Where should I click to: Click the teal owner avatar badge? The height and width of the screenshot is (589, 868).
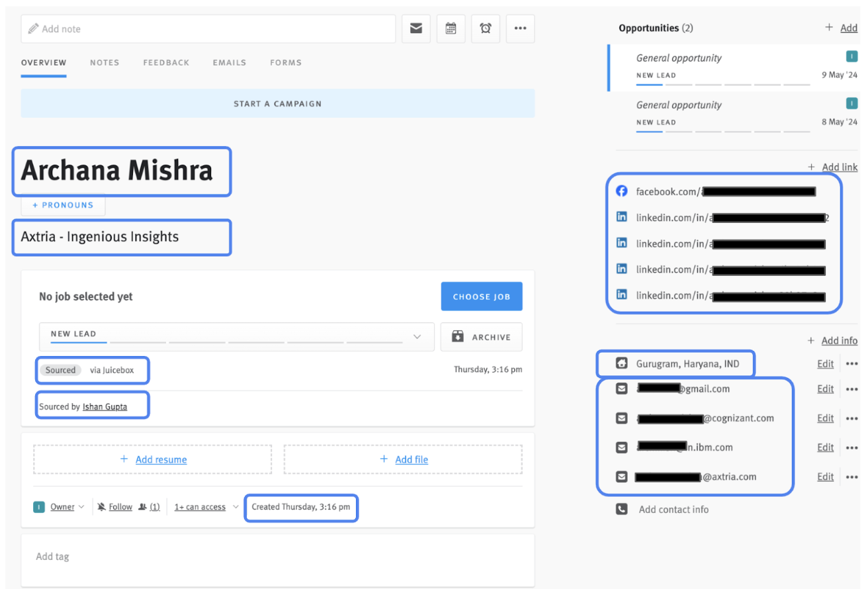[x=39, y=507]
